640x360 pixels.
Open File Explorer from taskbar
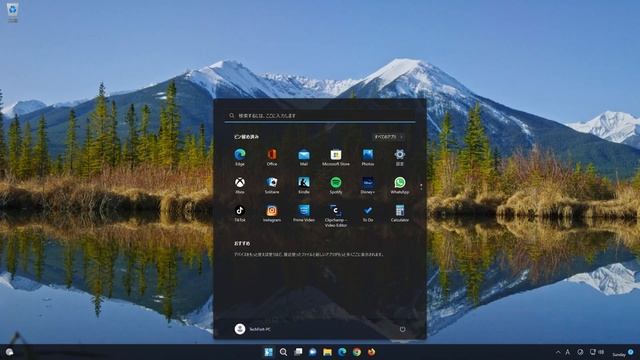click(x=327, y=352)
